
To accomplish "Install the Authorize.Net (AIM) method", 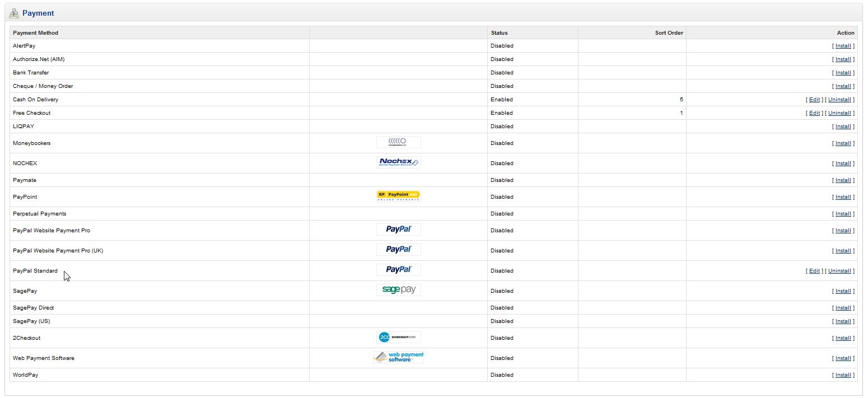I will tap(843, 59).
